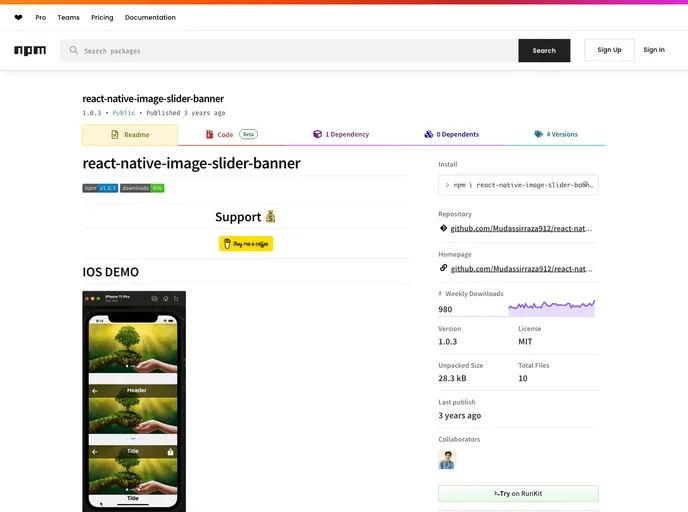Screen dimensions: 688x512
Task: Click the Install label
Action: point(448,164)
